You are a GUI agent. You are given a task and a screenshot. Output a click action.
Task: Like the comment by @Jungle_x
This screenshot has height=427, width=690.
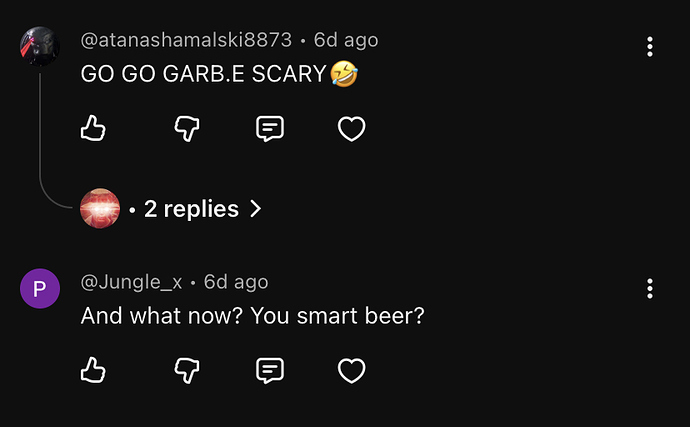point(93,370)
